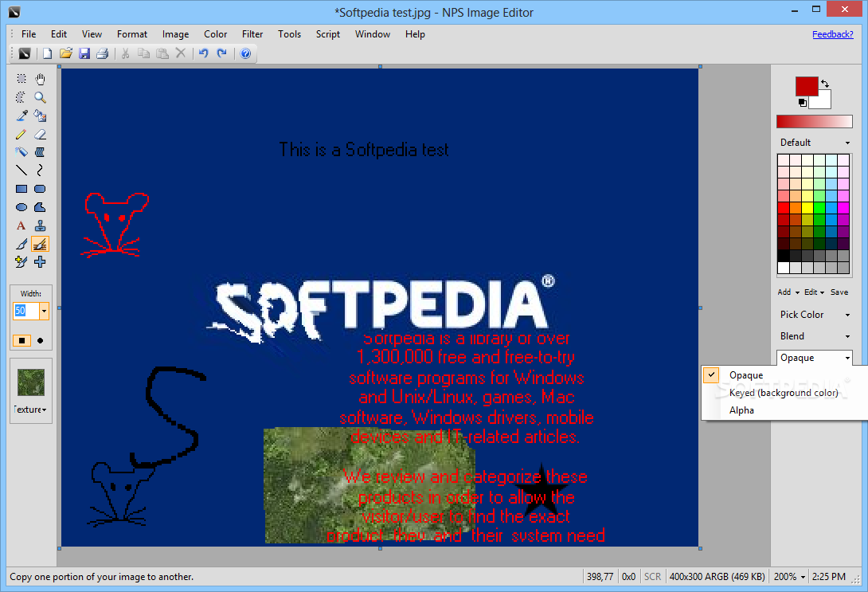Open the Add palette dropdown

coord(788,292)
